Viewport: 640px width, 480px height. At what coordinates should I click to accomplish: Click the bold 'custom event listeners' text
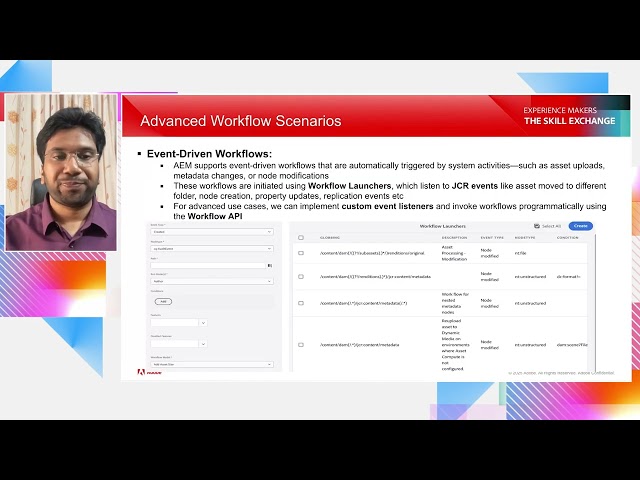pyautogui.click(x=387, y=207)
